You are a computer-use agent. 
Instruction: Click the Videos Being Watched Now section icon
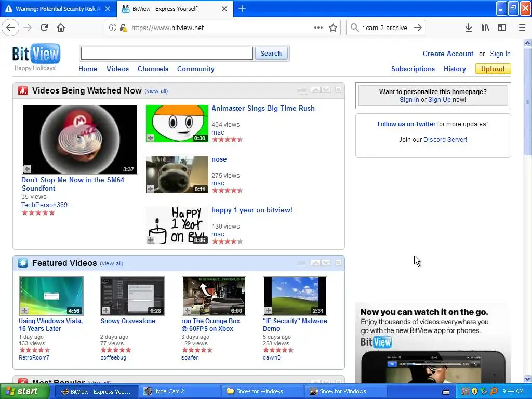(23, 90)
